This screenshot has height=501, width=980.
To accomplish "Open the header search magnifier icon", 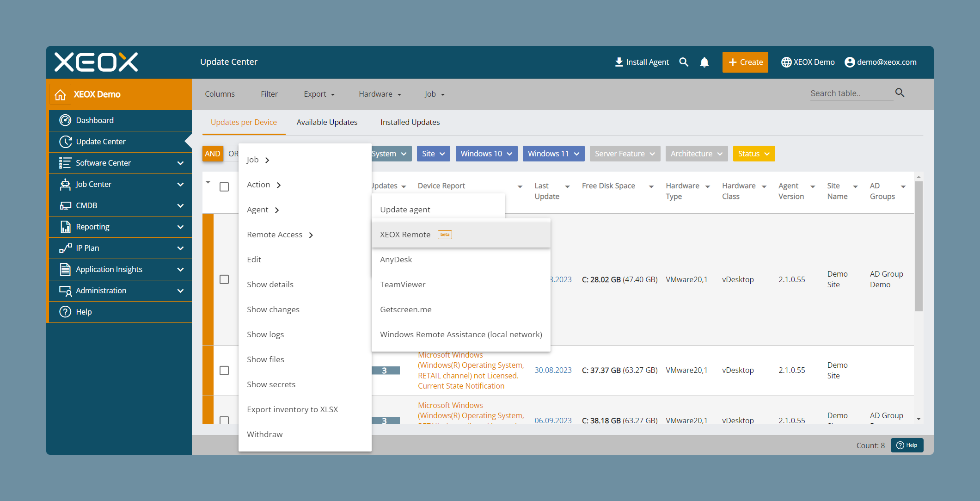I will click(x=684, y=62).
